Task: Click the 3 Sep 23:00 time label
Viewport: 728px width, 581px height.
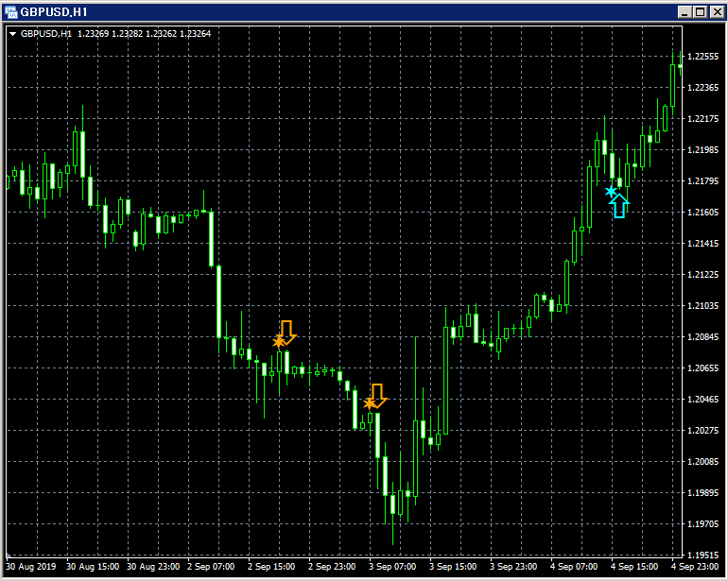Action: (513, 567)
